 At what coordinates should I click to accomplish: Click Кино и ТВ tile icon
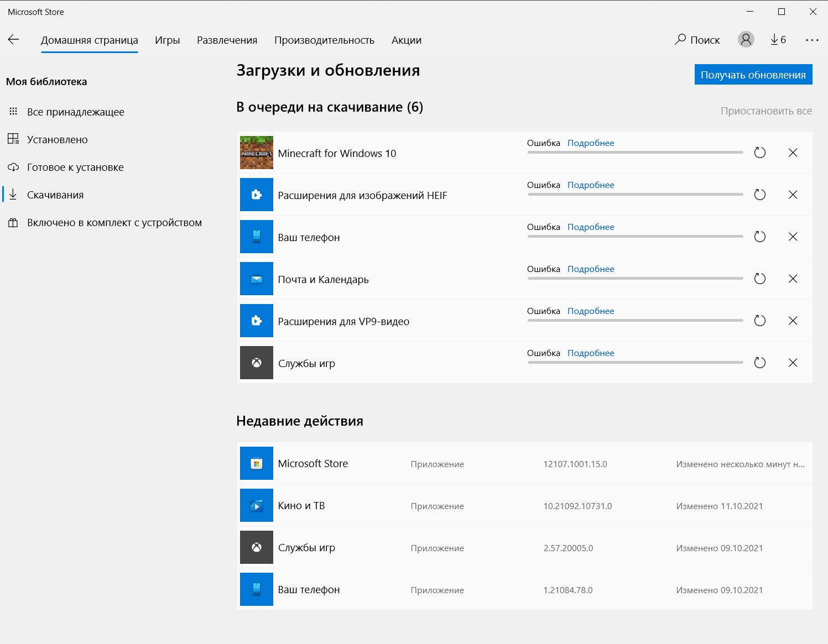[x=257, y=505]
